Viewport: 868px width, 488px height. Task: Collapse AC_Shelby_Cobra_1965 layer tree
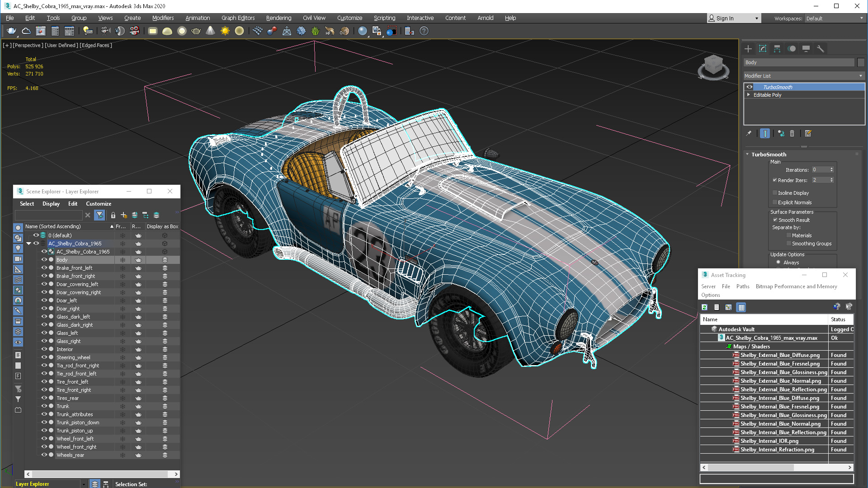[x=29, y=244]
